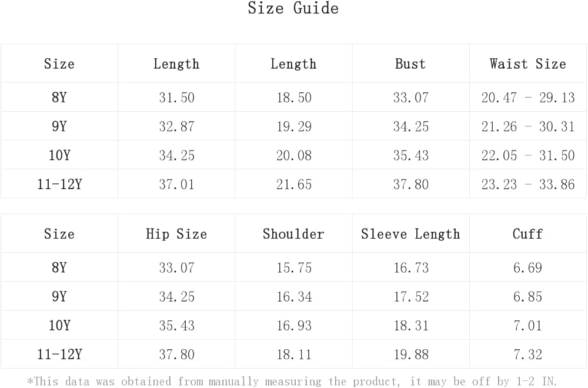This screenshot has height=388, width=588.
Task: Click the 31.50 length value for 8Y
Action: 176,98
